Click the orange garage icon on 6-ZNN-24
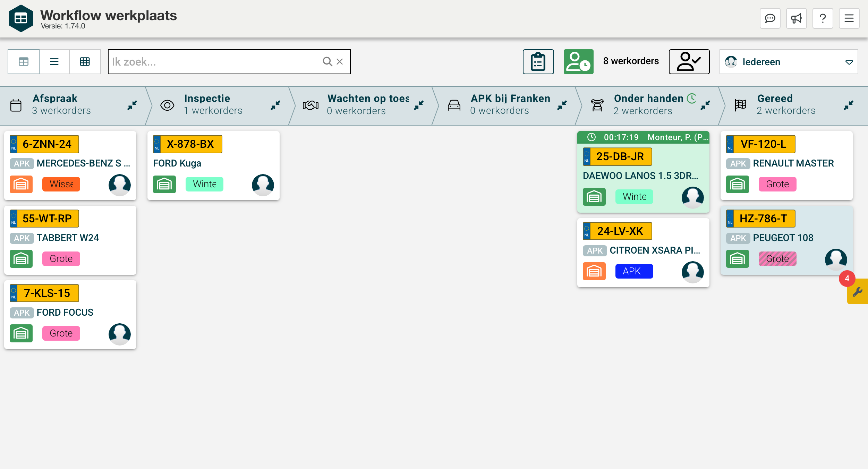This screenshot has height=469, width=868. tap(21, 184)
